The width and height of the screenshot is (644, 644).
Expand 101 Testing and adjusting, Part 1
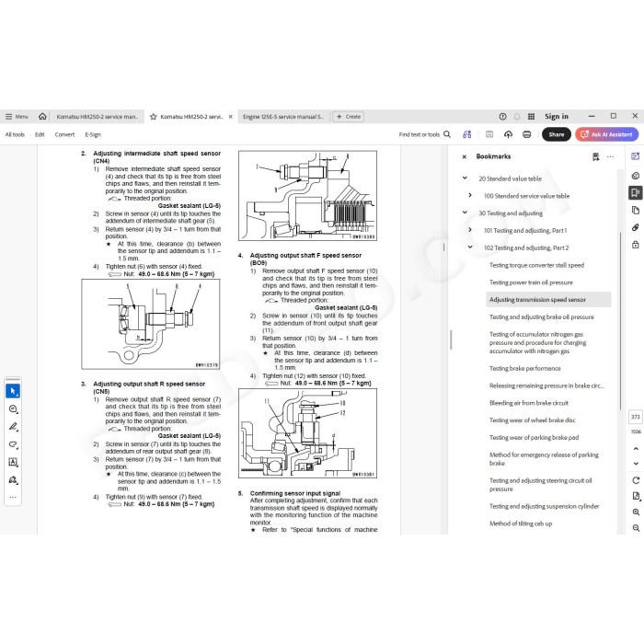tap(470, 230)
